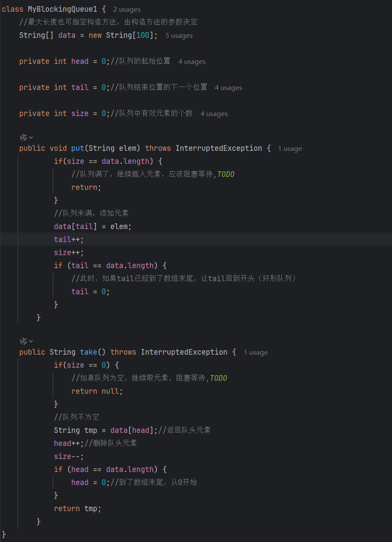Click the highlighted 'tail++;' line
This screenshot has height=542, width=392.
[x=69, y=239]
